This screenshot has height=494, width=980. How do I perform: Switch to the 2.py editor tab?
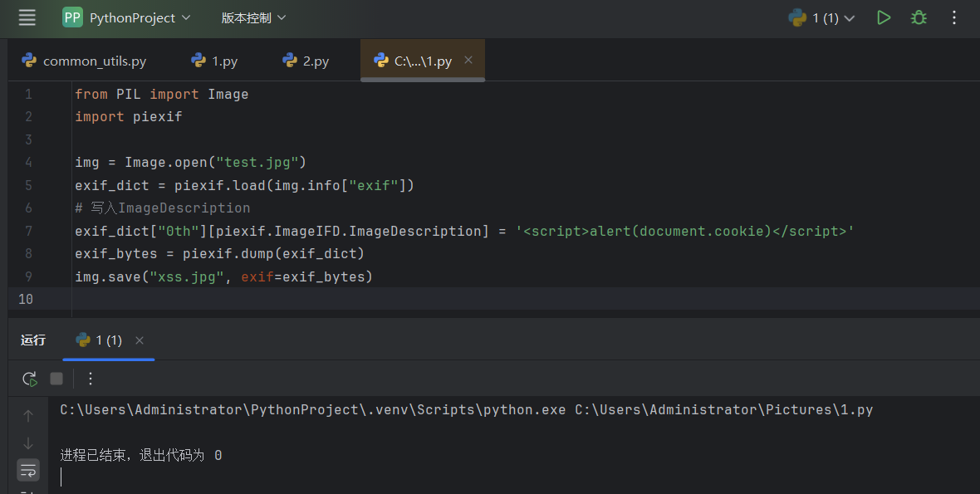pos(306,61)
